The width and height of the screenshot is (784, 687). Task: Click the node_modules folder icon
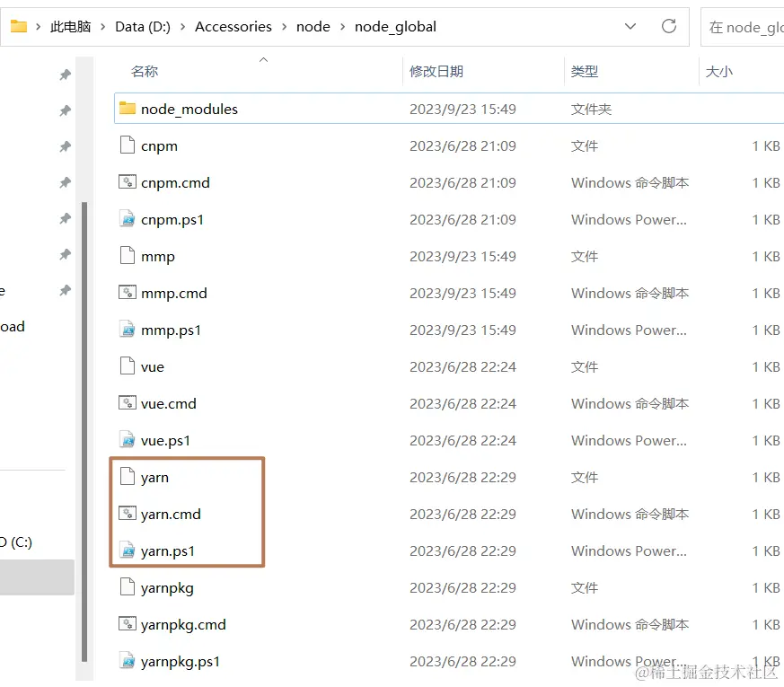tap(128, 109)
